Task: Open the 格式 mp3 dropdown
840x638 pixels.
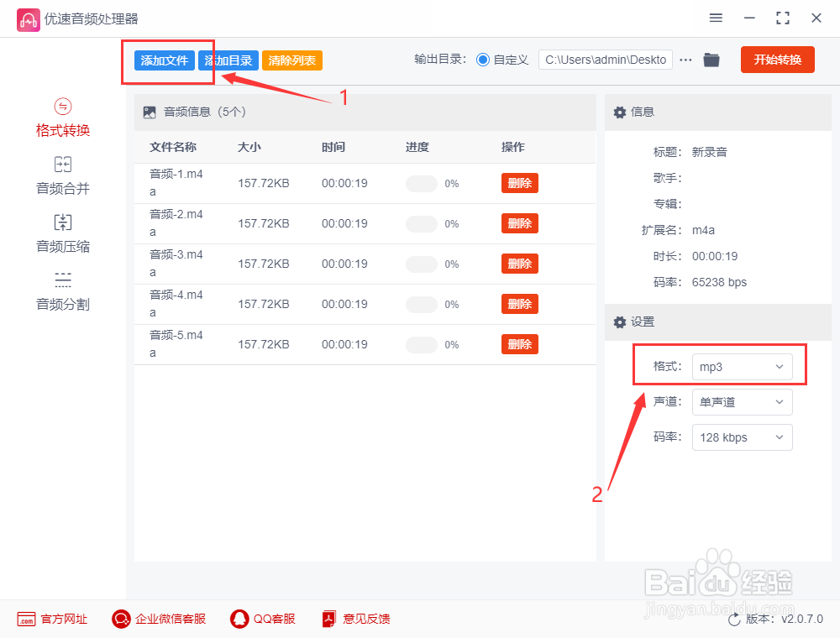Action: click(742, 367)
